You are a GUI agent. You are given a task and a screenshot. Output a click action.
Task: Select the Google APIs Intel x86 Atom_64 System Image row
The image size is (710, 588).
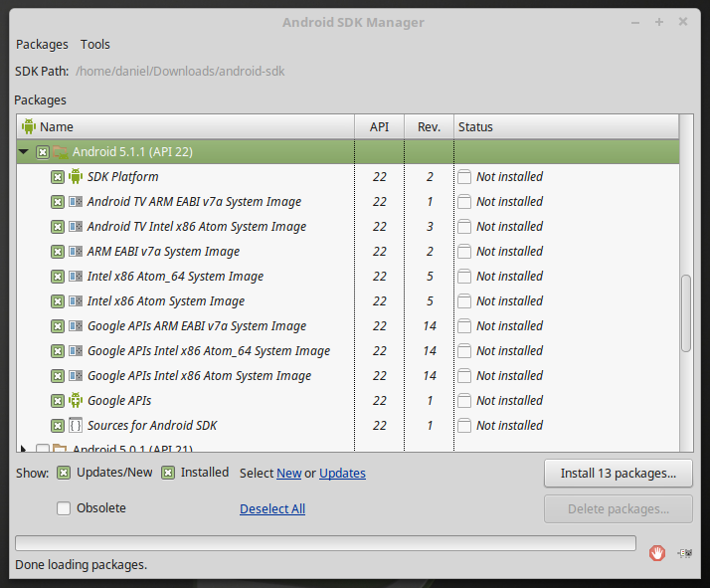click(348, 350)
